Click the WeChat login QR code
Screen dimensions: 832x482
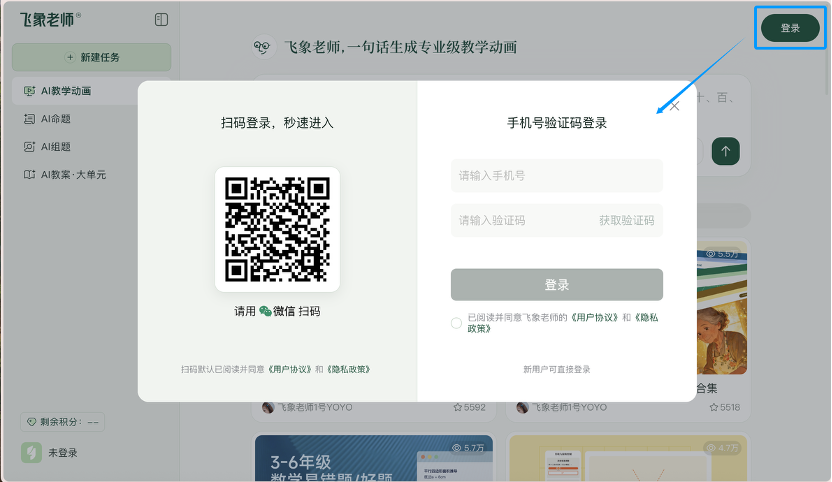tap(277, 229)
